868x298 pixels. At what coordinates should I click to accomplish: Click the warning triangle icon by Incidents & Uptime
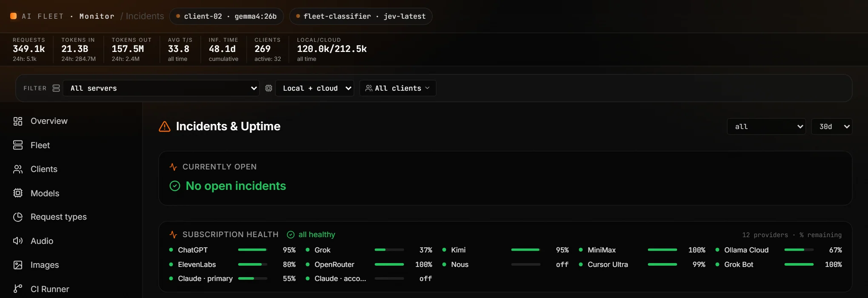tap(165, 126)
